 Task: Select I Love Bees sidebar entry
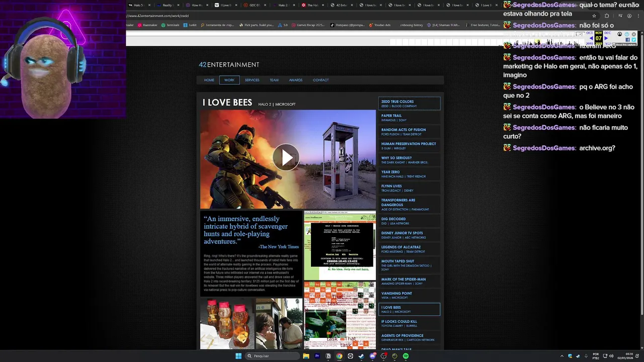pos(409,309)
